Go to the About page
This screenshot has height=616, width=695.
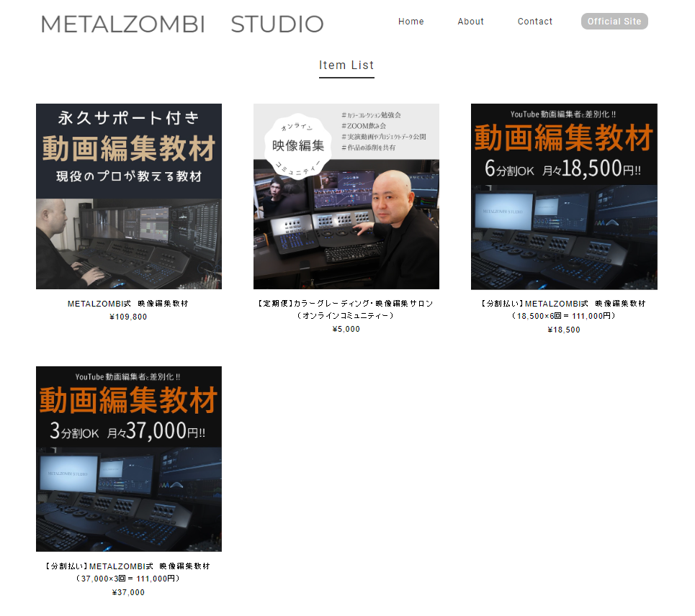(471, 22)
